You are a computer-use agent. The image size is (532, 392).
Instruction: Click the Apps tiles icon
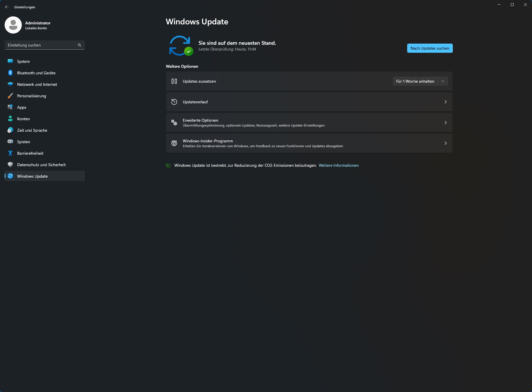tap(10, 107)
